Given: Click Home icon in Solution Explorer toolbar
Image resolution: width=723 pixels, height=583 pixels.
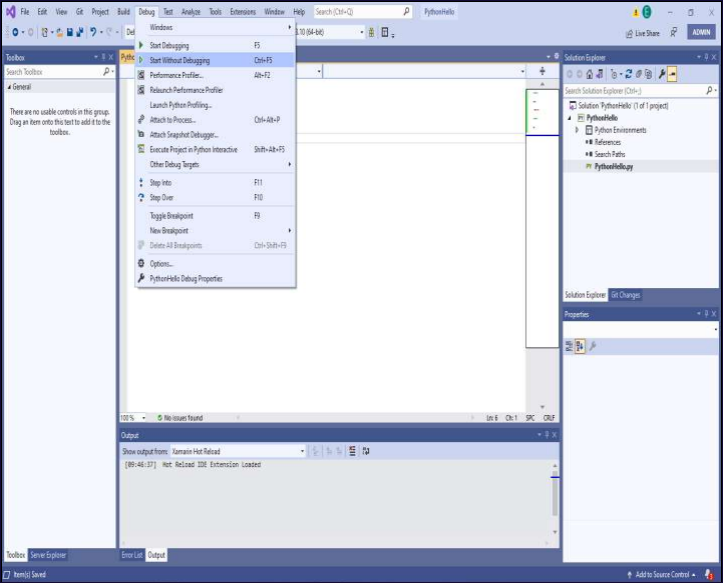Looking at the screenshot, I should coord(589,74).
